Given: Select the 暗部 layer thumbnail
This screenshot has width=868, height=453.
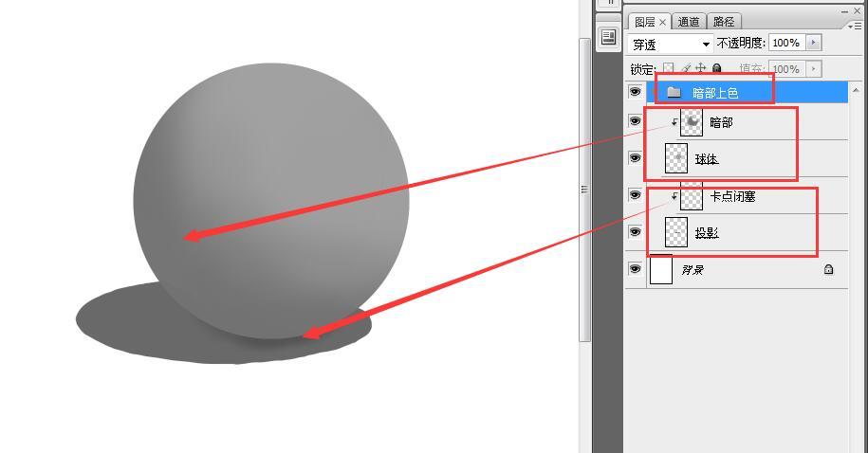Looking at the screenshot, I should (x=692, y=121).
